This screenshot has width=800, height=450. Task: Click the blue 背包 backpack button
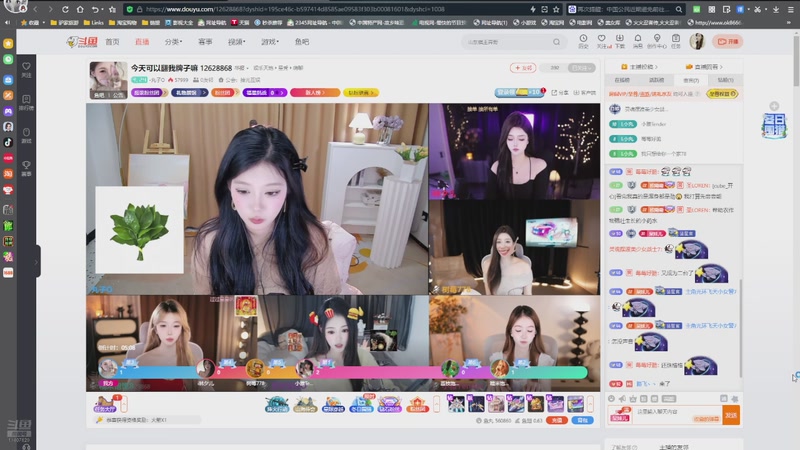582,420
